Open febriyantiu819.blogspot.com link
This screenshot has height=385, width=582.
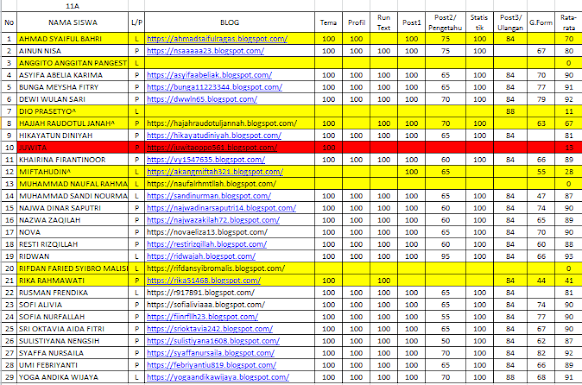point(211,365)
